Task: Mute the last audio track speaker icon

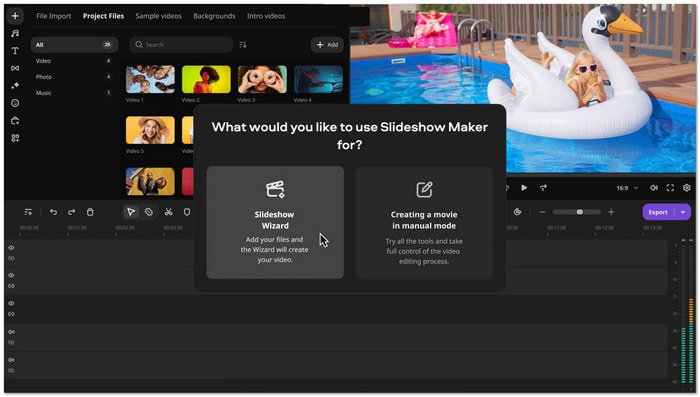Action: tap(11, 360)
